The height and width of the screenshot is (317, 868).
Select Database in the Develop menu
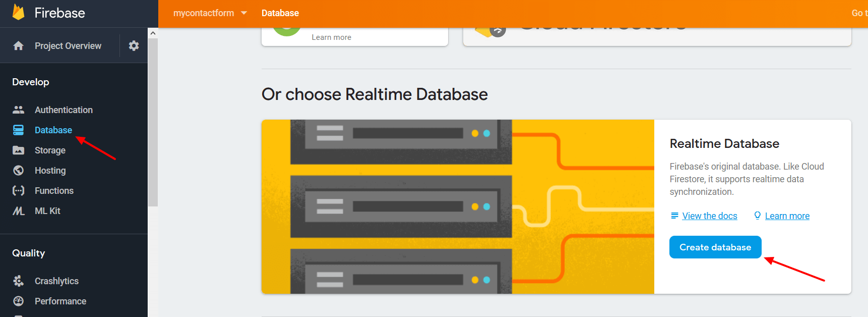pyautogui.click(x=53, y=130)
